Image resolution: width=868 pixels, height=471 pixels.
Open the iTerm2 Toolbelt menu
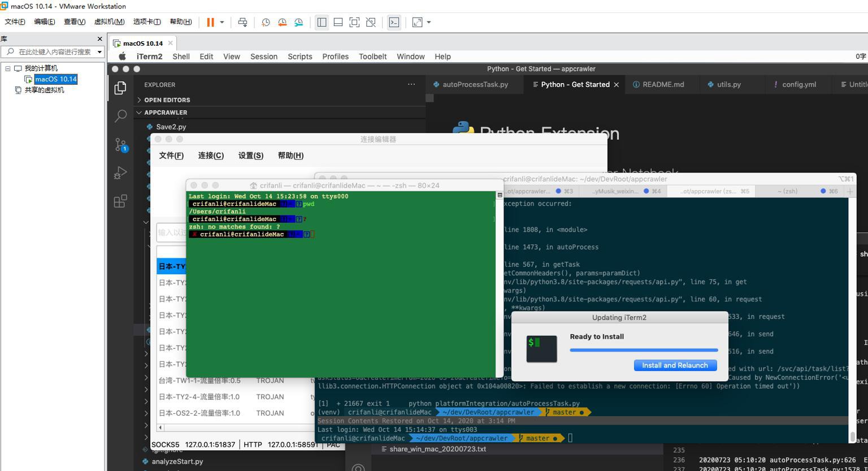click(372, 57)
